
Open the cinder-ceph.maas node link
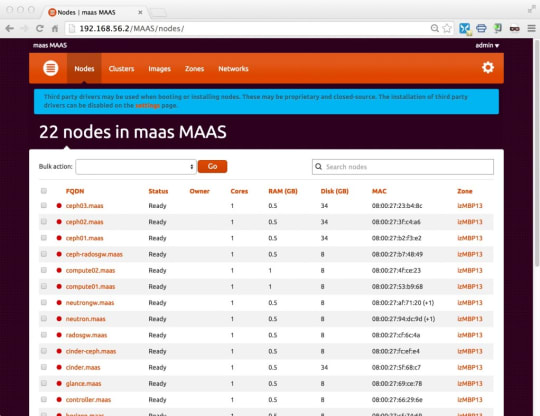[x=91, y=351]
